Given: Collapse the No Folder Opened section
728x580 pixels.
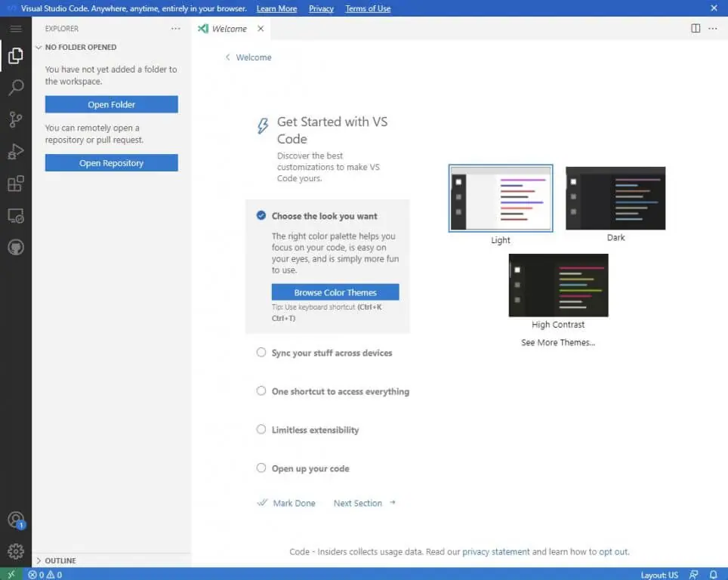Looking at the screenshot, I should 80,47.
